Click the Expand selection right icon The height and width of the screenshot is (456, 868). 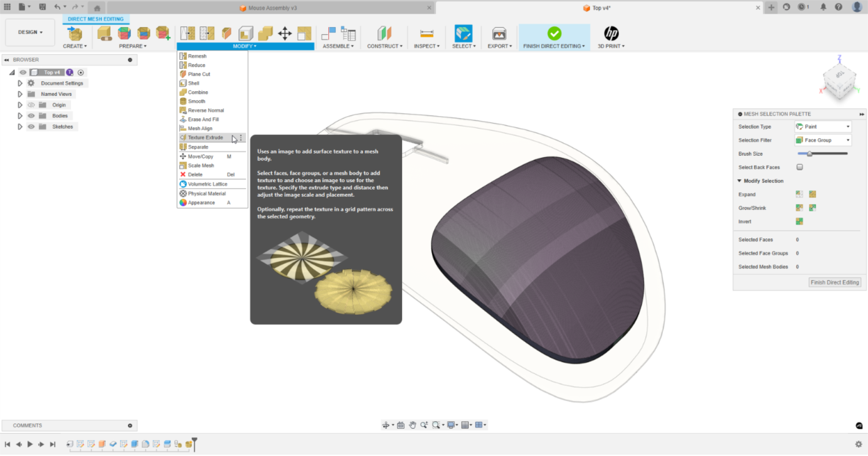coord(812,195)
